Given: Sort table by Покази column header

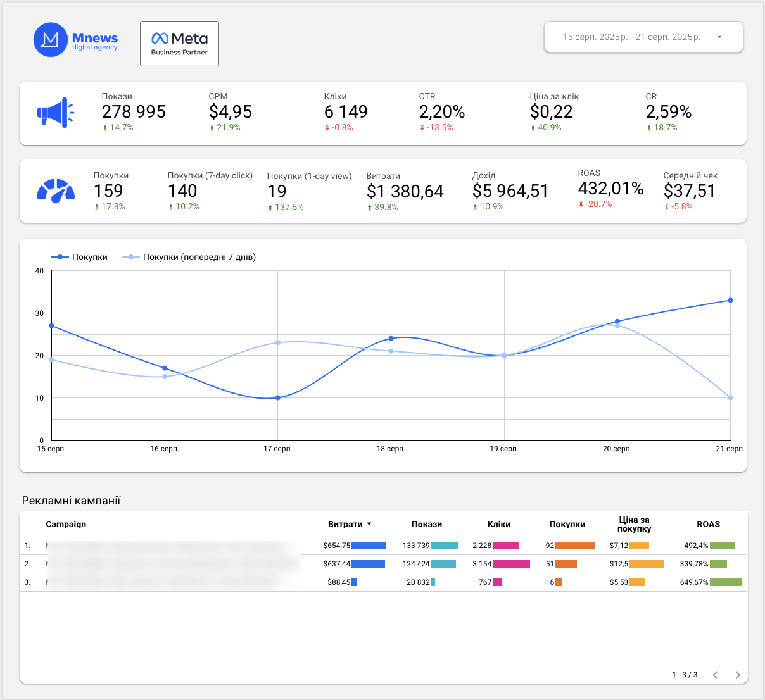Looking at the screenshot, I should click(x=427, y=524).
